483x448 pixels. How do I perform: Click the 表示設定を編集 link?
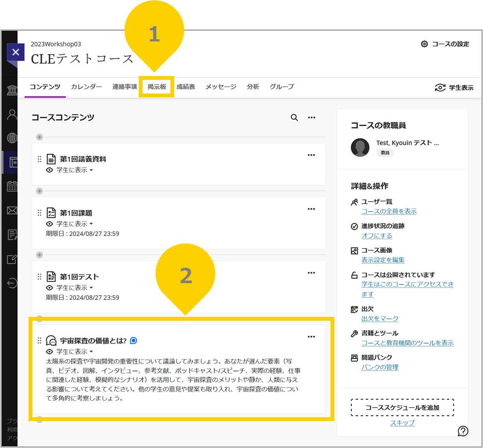pos(383,260)
